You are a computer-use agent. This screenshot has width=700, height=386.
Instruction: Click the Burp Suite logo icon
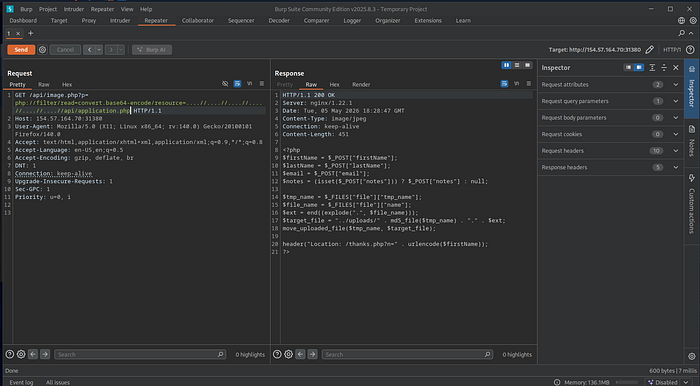[x=10, y=9]
